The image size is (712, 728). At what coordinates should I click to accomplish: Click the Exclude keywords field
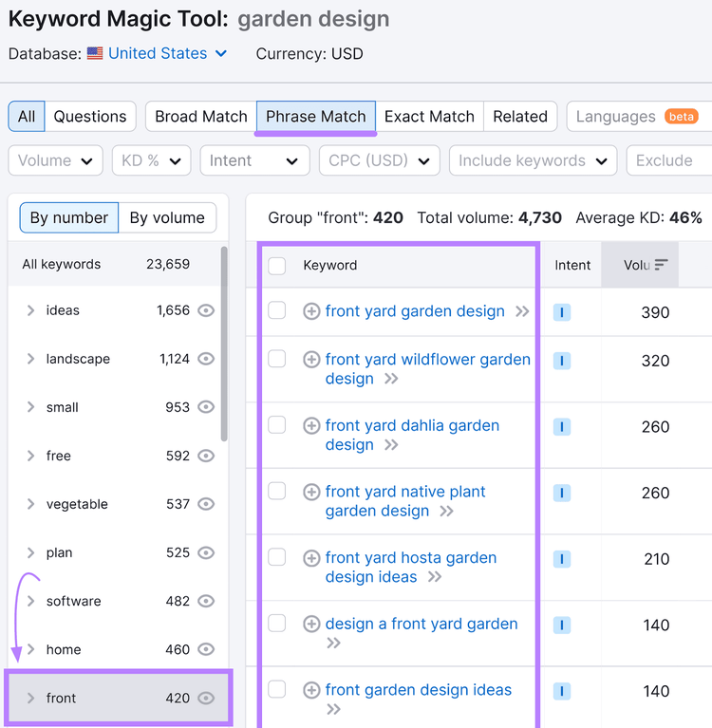(669, 160)
